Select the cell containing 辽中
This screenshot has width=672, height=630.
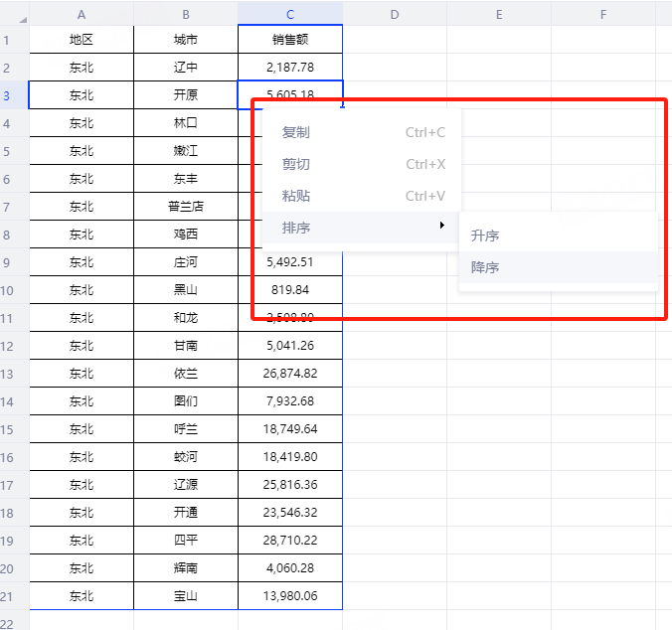click(186, 68)
